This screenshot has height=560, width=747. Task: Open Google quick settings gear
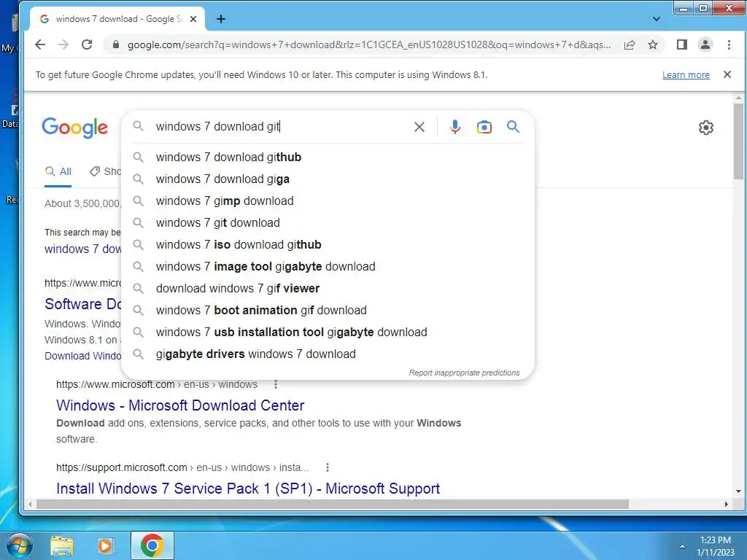[705, 128]
